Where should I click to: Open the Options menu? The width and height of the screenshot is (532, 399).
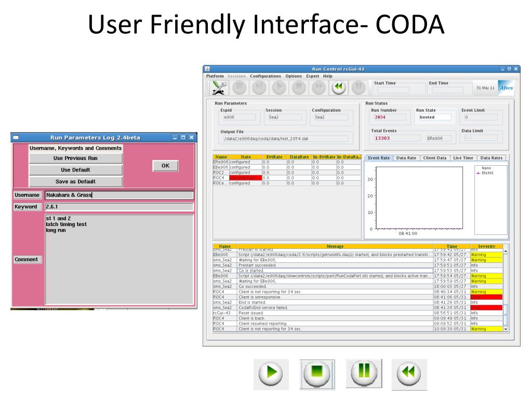(294, 76)
